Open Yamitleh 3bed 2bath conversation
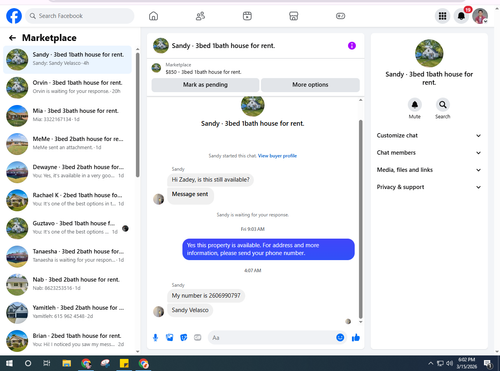Screen dimensions: 500x371 (68, 312)
